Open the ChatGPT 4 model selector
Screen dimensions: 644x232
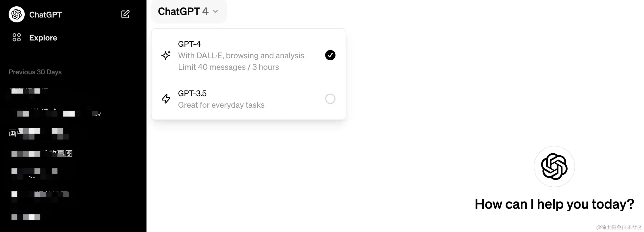189,11
